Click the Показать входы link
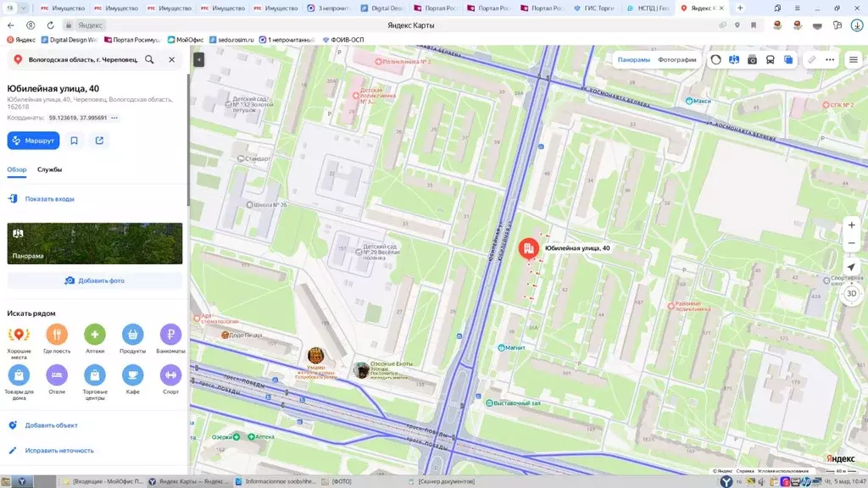This screenshot has width=868, height=488. click(49, 199)
